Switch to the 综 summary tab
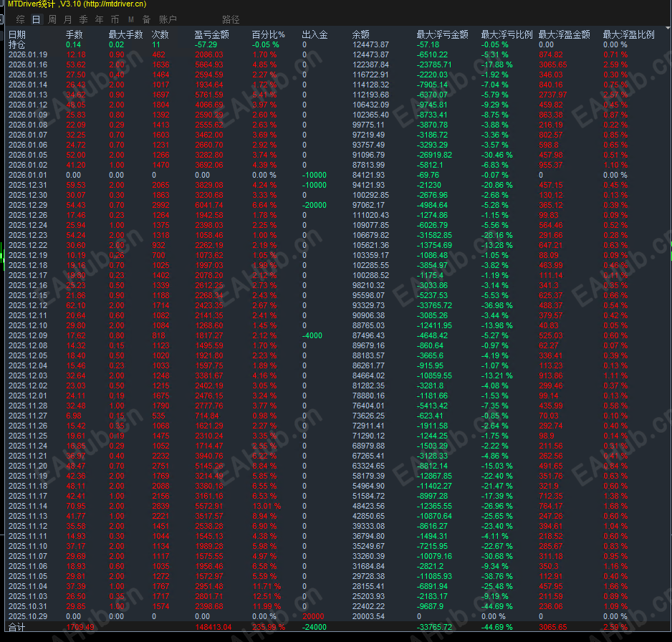The image size is (672, 642). tap(20, 19)
